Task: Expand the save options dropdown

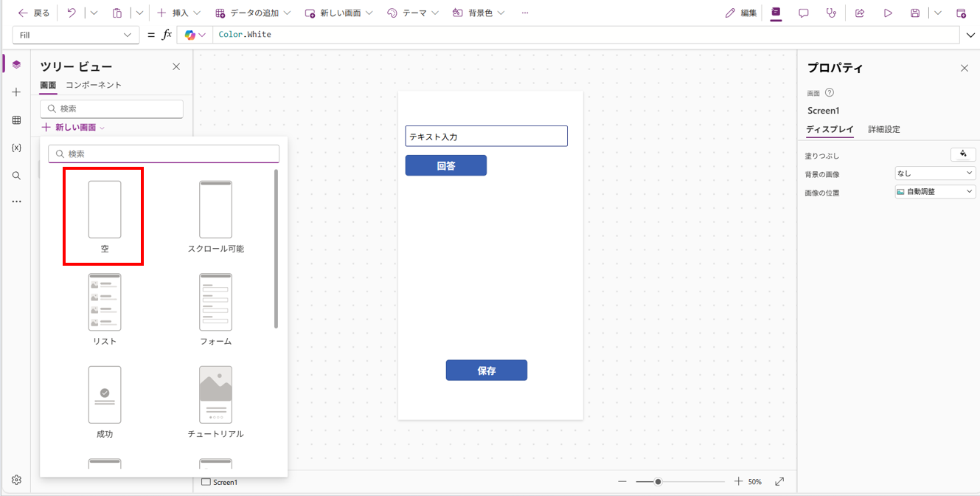Action: 938,13
